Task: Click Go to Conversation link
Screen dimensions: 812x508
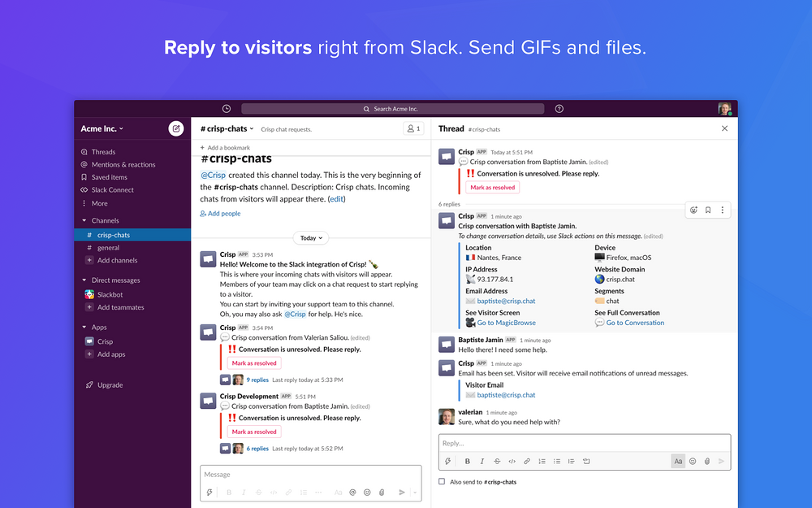Action: pos(635,323)
